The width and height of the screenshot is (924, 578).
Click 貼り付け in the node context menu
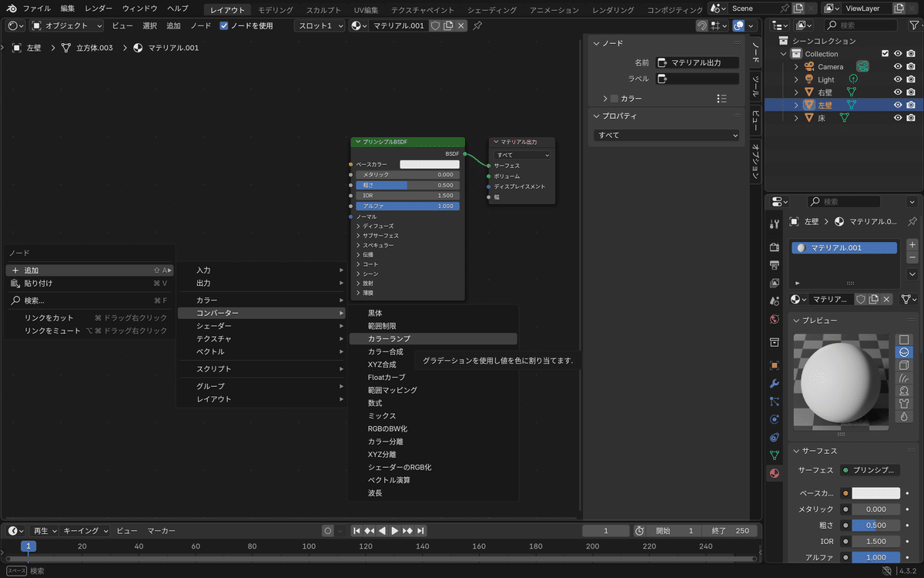pyautogui.click(x=89, y=283)
